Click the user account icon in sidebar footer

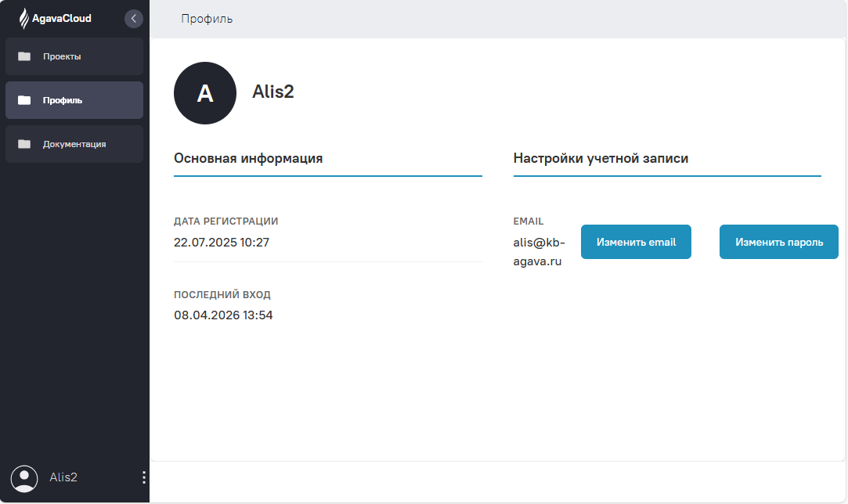pyautogui.click(x=24, y=478)
